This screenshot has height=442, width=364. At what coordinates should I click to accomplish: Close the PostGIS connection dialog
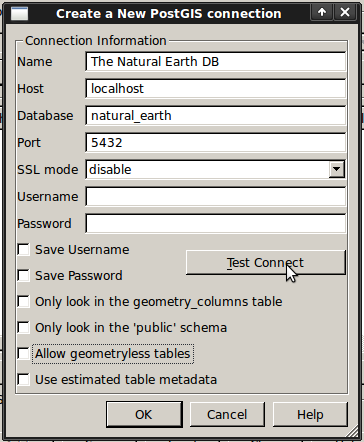click(345, 12)
